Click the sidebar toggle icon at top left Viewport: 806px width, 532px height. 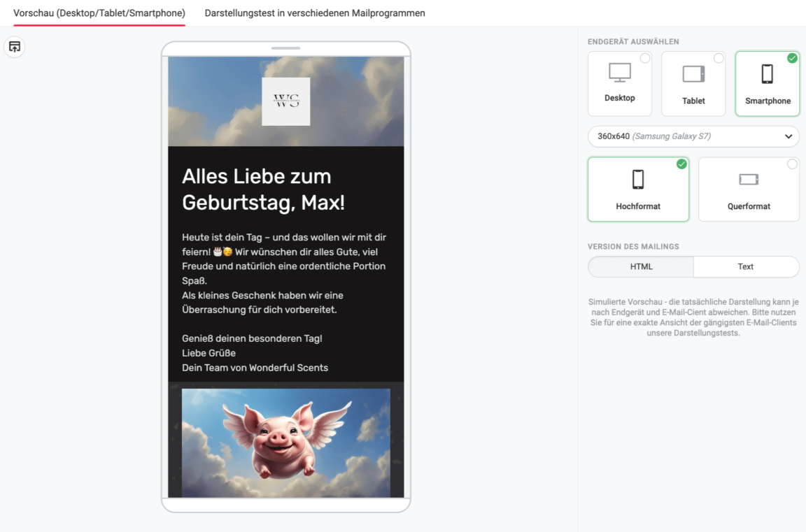(x=15, y=47)
